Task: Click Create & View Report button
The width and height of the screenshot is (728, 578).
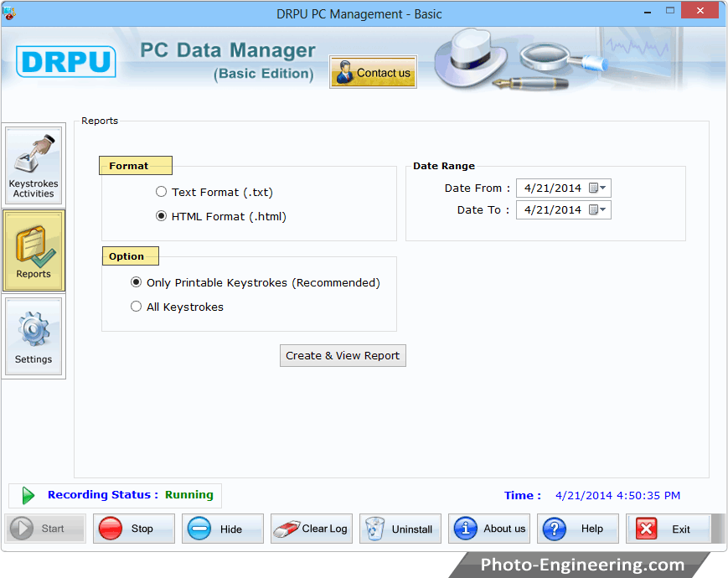Action: (343, 356)
